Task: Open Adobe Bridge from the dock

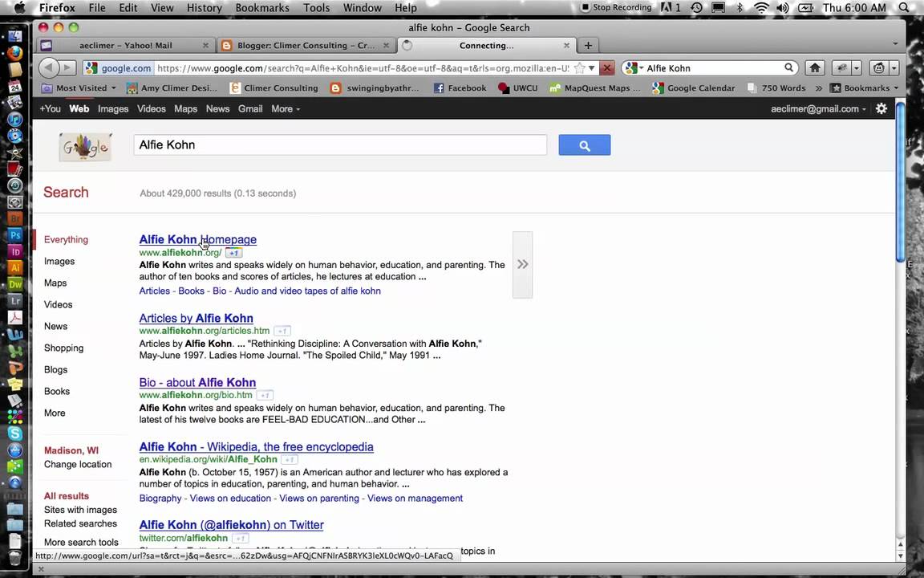Action: 14,218
